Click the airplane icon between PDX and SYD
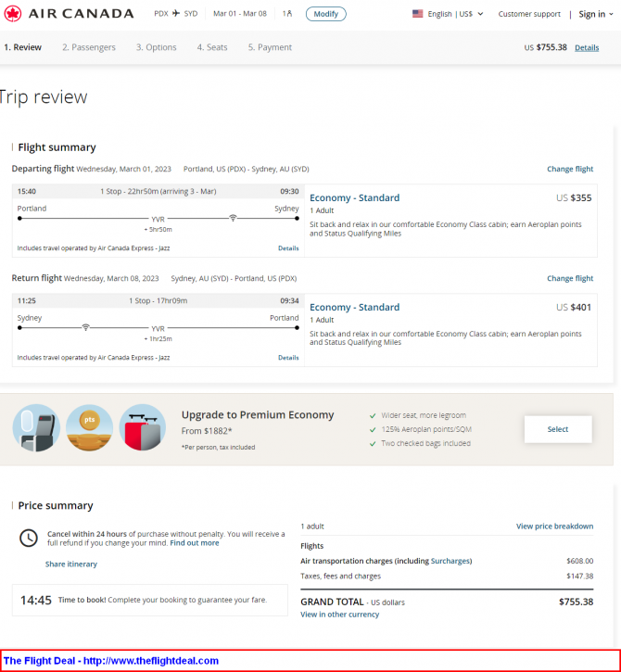Image resolution: width=621 pixels, height=672 pixels. pos(176,14)
